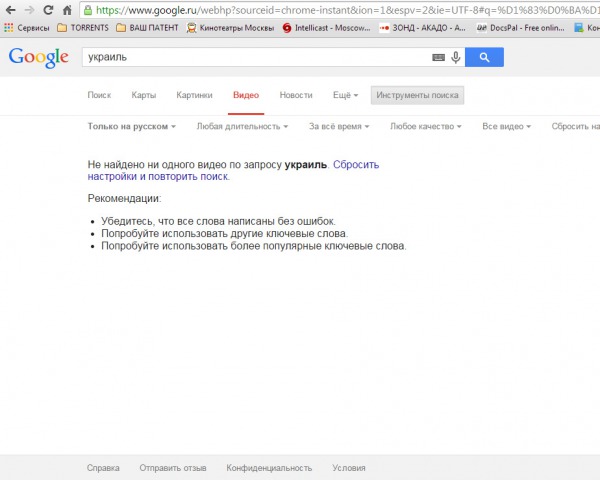The width and height of the screenshot is (600, 480).
Task: Click Отправить отзыв footer link
Action: (x=173, y=468)
